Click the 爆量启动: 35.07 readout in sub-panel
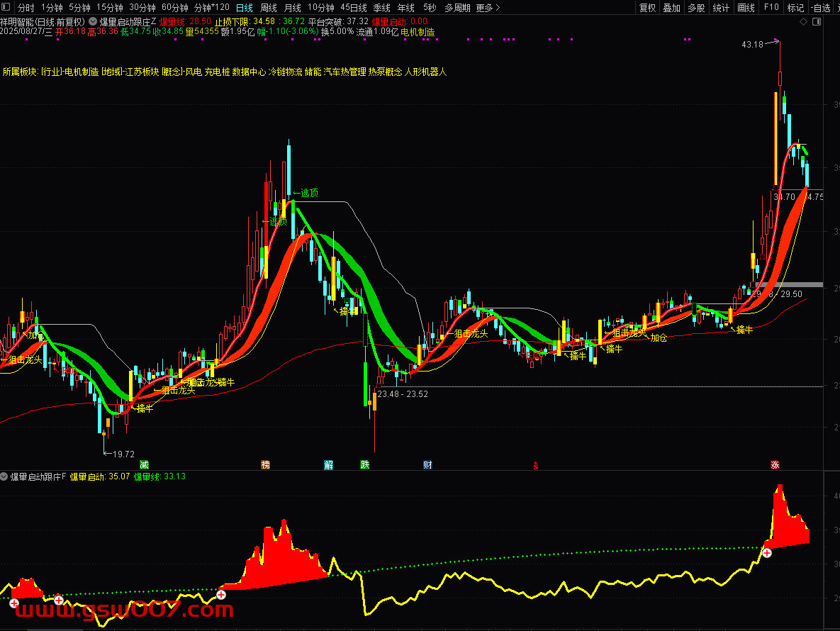The image size is (840, 631). (100, 476)
